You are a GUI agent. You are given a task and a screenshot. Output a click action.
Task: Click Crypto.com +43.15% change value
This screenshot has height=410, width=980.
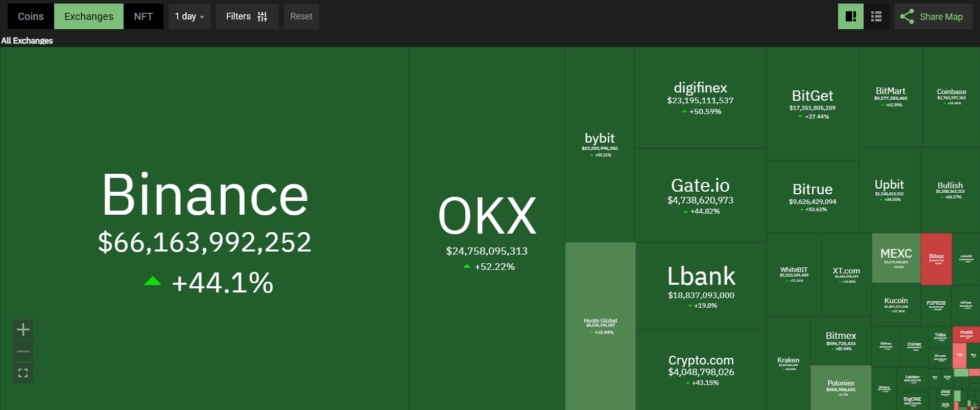(705, 383)
